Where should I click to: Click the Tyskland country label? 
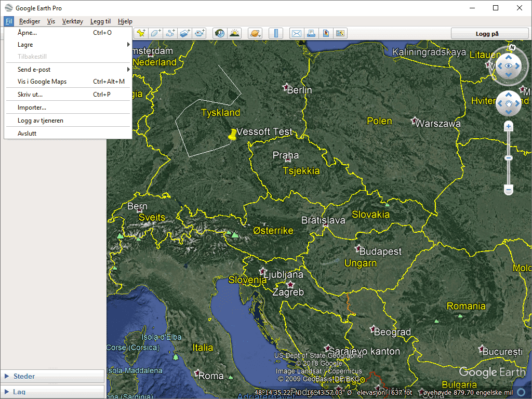pos(220,113)
